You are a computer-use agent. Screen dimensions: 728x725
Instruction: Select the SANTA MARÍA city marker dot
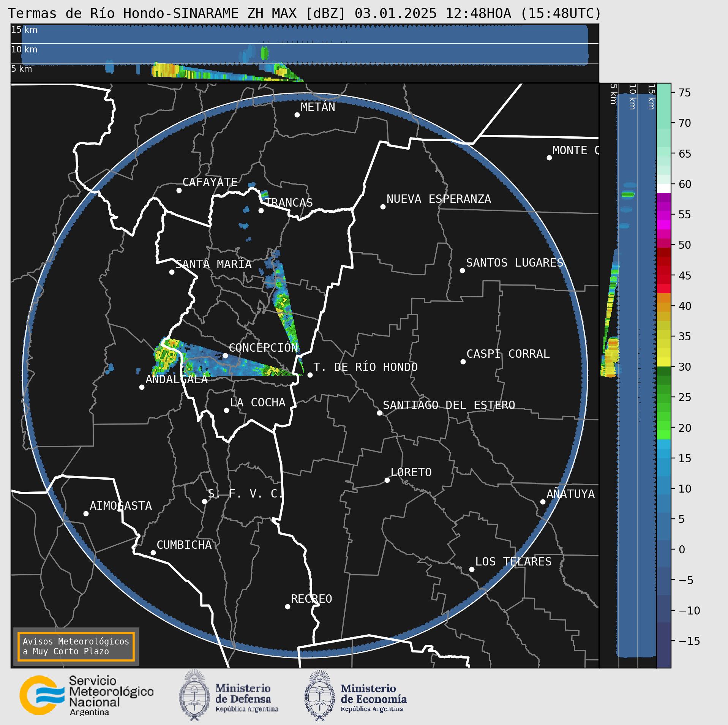(172, 272)
